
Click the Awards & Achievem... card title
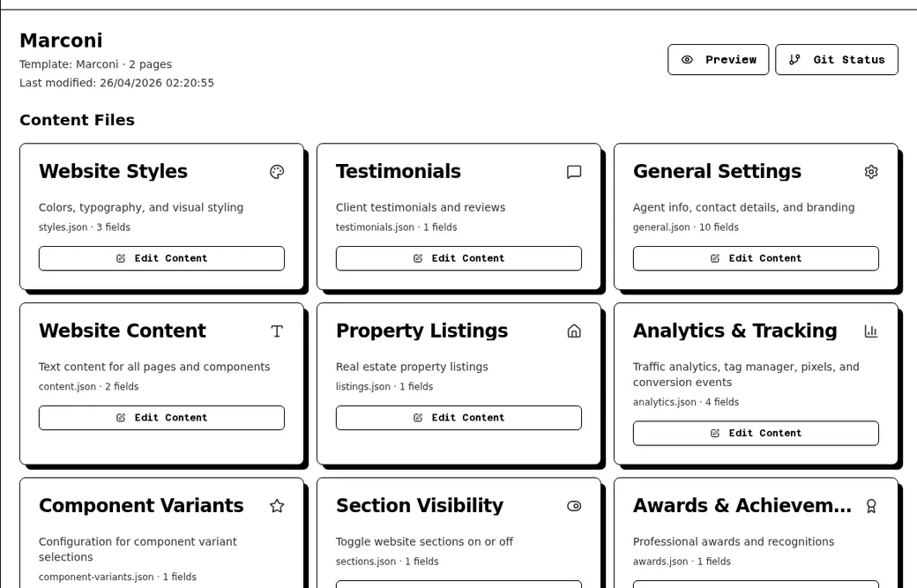(742, 506)
